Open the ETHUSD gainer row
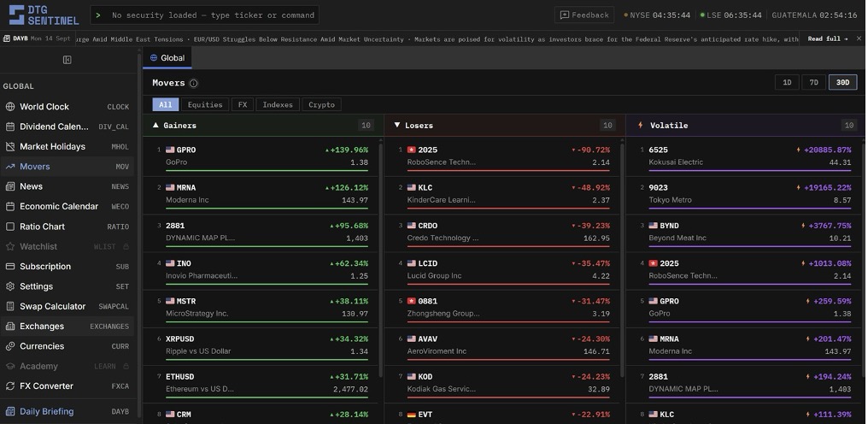868x424 pixels. (261, 384)
